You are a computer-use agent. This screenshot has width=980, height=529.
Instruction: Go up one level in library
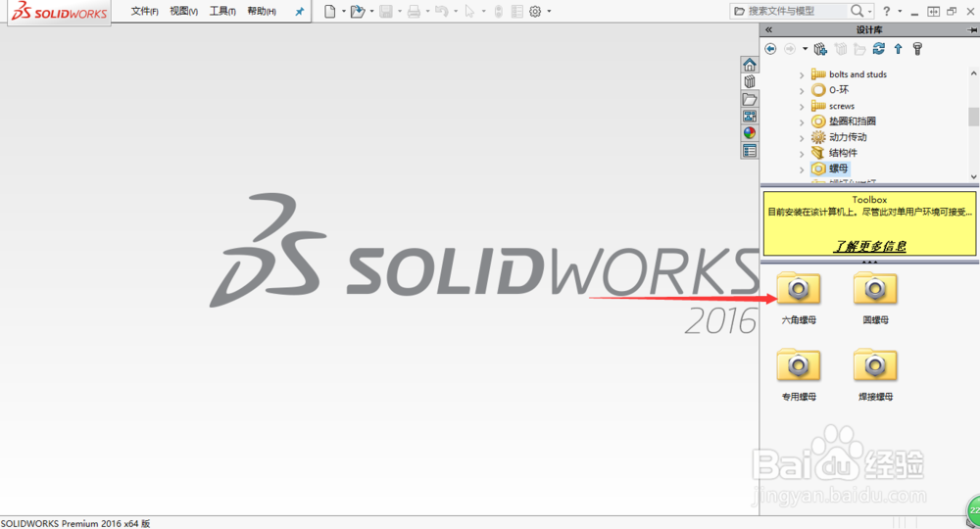[x=898, y=49]
